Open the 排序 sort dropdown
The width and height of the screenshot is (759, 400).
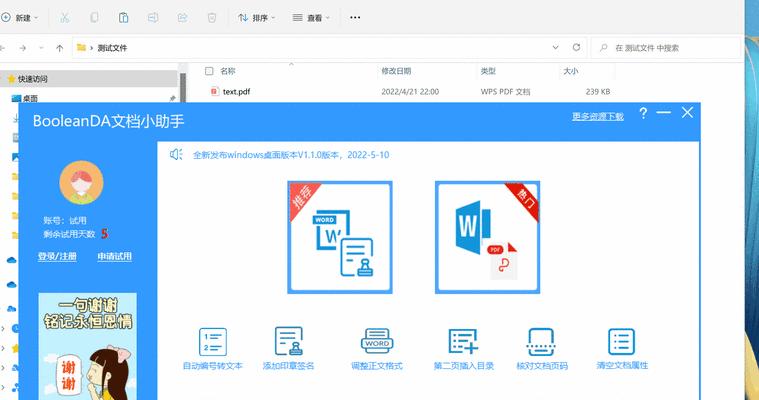(x=257, y=18)
